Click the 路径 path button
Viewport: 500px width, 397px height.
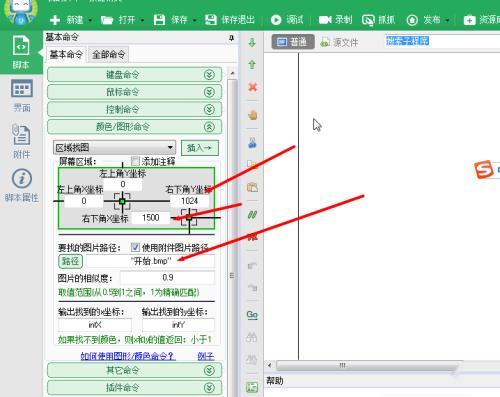coord(70,261)
